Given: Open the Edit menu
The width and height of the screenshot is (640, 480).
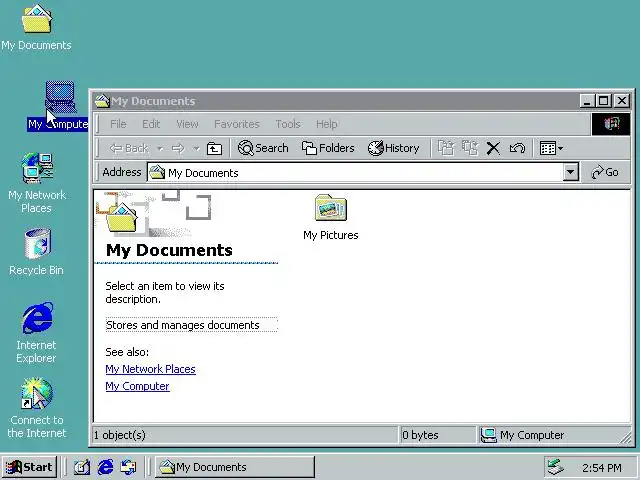Looking at the screenshot, I should pos(151,124).
